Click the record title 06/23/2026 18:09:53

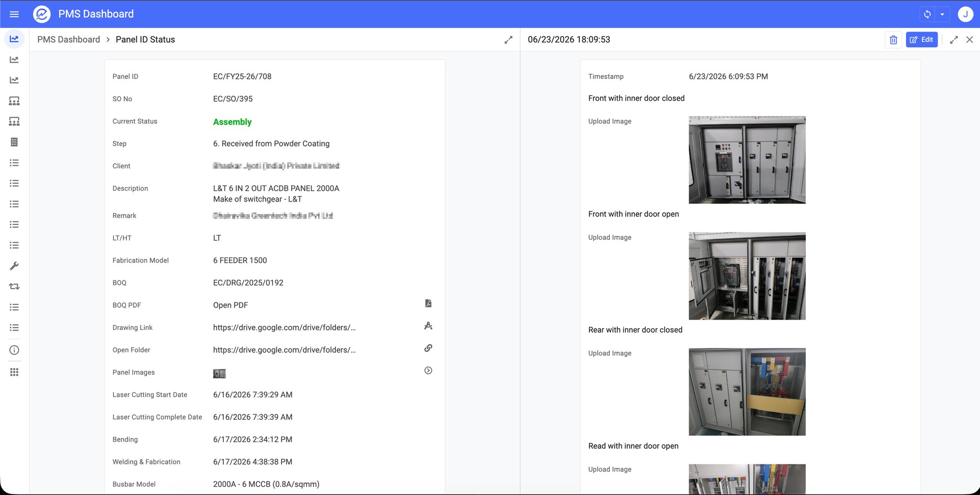[569, 40]
